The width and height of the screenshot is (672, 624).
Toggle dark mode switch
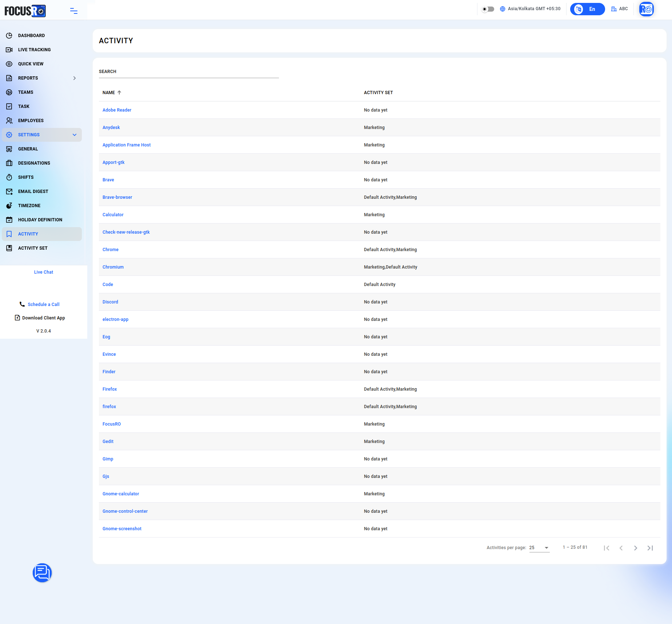point(488,9)
